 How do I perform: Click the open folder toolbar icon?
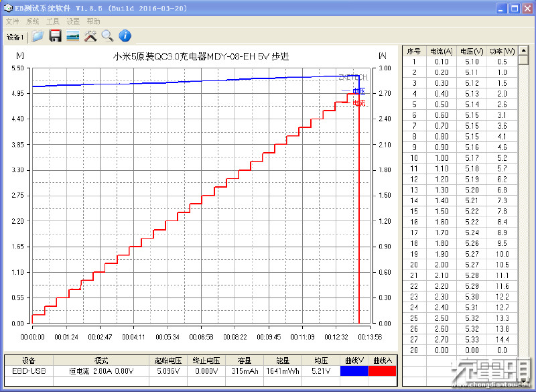38,36
